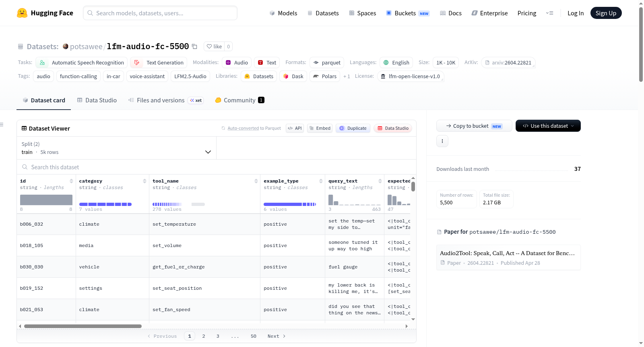
Task: Select the Dask library tag
Action: [x=293, y=76]
